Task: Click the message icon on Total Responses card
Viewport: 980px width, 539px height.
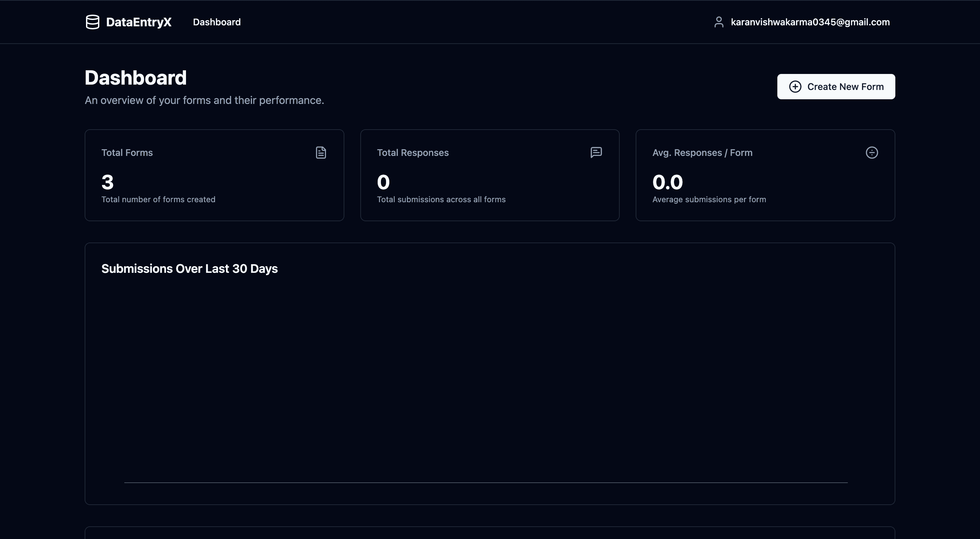Action: tap(596, 153)
